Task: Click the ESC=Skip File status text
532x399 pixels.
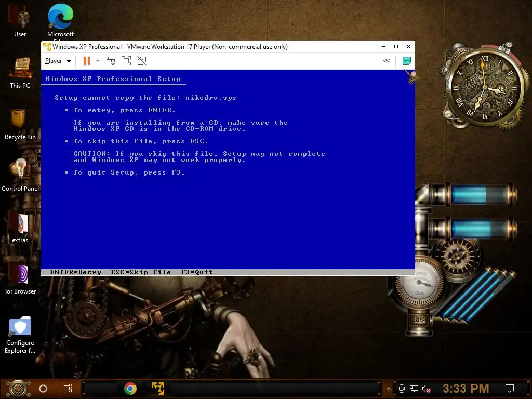Action: [x=141, y=272]
